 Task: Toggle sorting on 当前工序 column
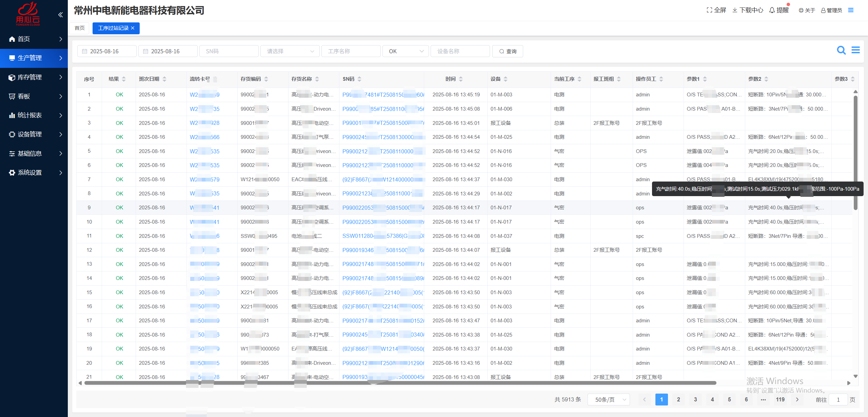click(x=579, y=79)
